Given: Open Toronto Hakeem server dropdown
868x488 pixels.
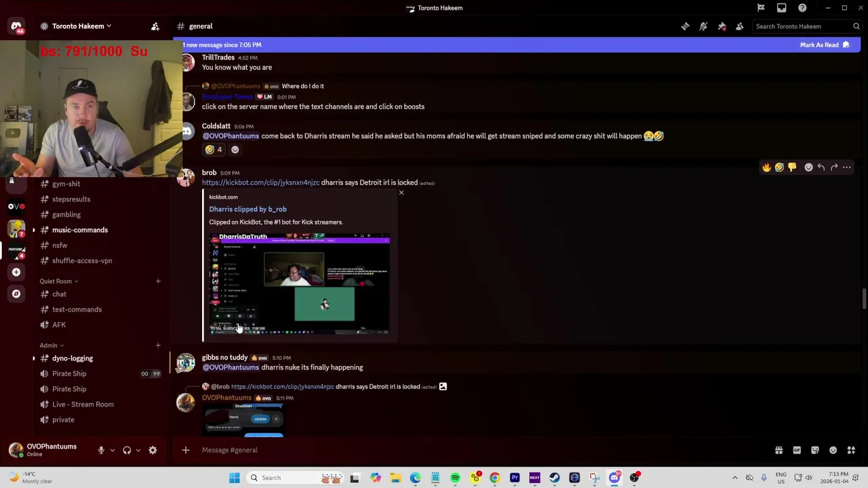Looking at the screenshot, I should click(x=81, y=26).
